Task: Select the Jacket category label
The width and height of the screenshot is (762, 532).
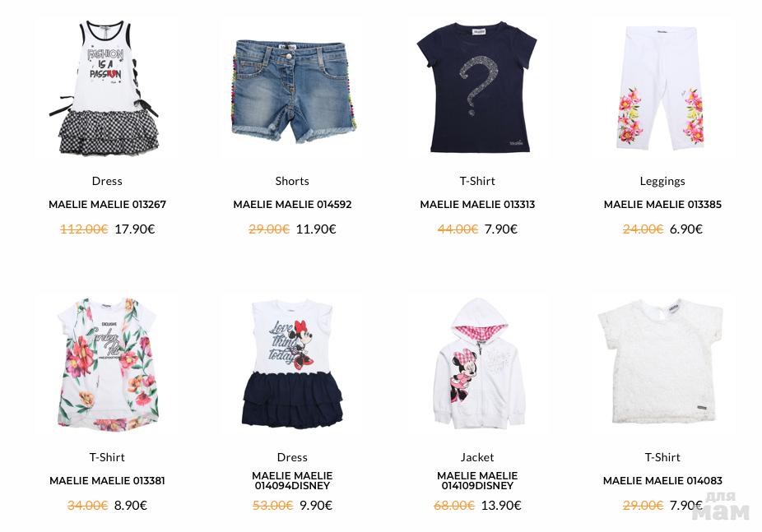Action: [x=477, y=457]
